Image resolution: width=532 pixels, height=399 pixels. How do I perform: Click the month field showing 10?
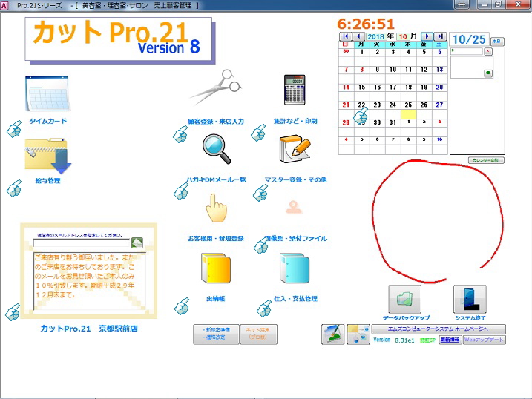pyautogui.click(x=403, y=36)
